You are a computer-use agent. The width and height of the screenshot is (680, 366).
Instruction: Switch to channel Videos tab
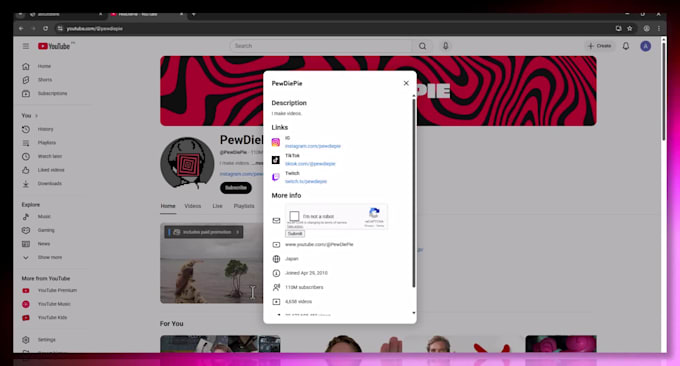(x=193, y=206)
